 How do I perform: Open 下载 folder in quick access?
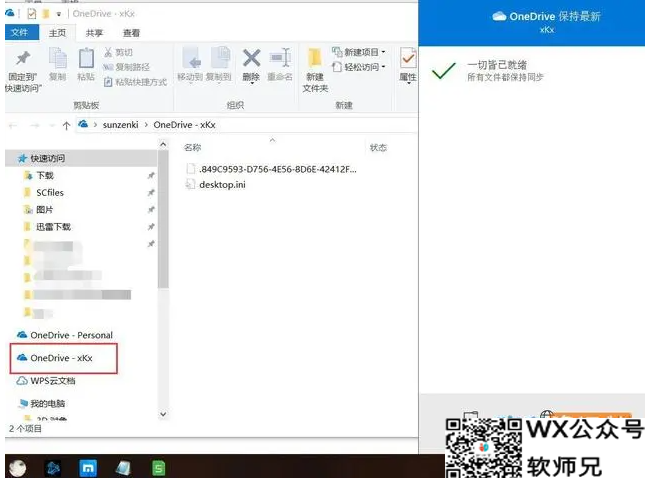click(45, 176)
